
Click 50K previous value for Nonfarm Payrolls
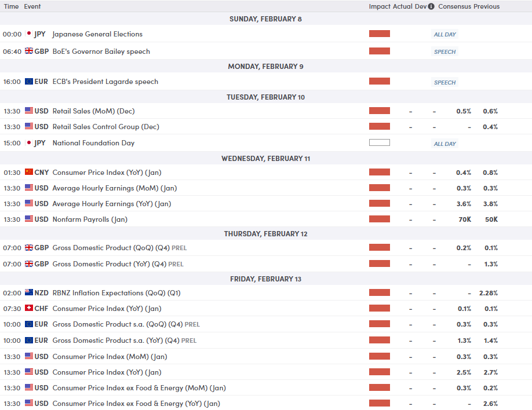point(491,219)
